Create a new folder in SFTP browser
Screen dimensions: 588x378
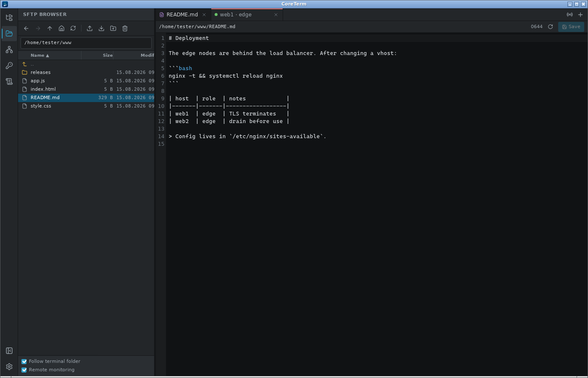pyautogui.click(x=113, y=29)
